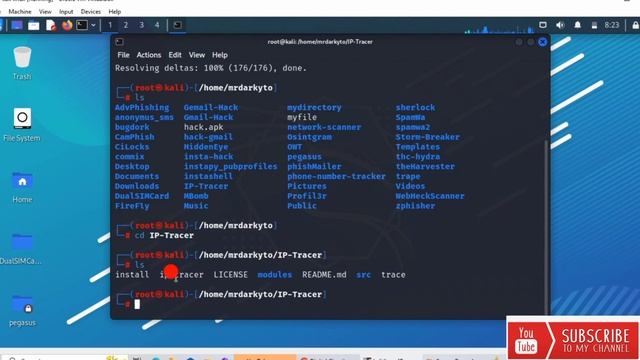
Task: Open the Home folder desktop icon
Action: 22,187
